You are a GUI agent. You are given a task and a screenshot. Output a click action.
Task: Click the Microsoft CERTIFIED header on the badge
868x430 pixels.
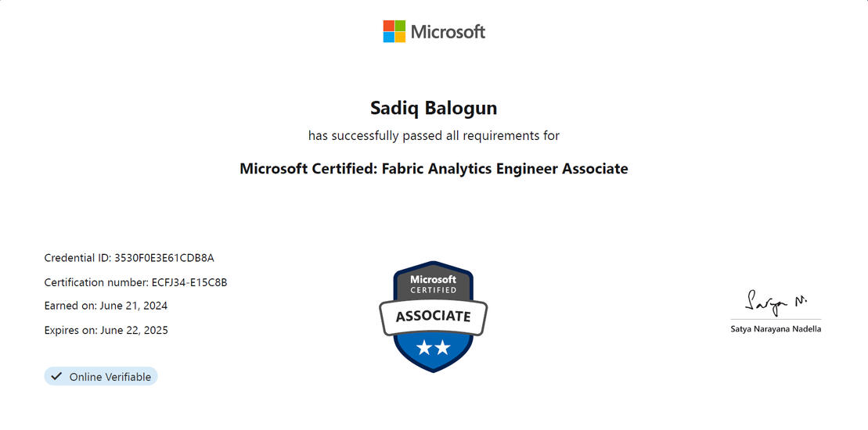(x=434, y=284)
